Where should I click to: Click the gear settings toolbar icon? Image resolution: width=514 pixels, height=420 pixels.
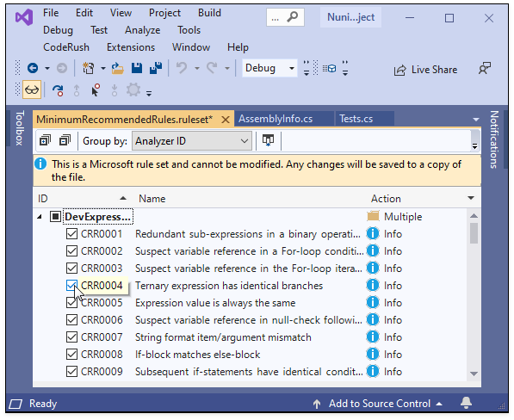click(133, 90)
